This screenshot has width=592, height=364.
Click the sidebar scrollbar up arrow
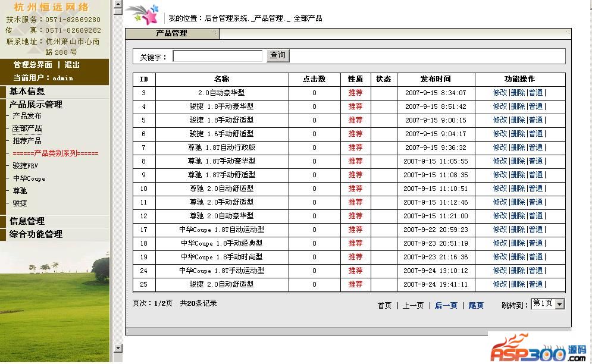tap(118, 4)
